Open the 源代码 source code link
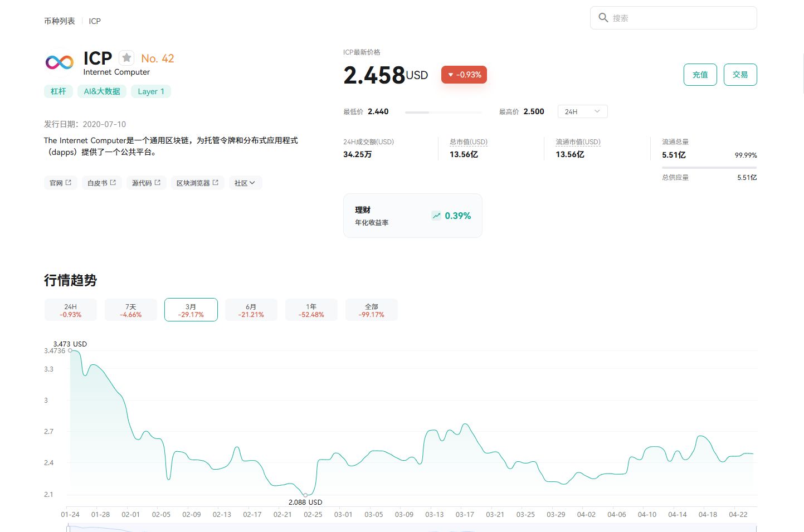The image size is (804, 532). pyautogui.click(x=147, y=183)
